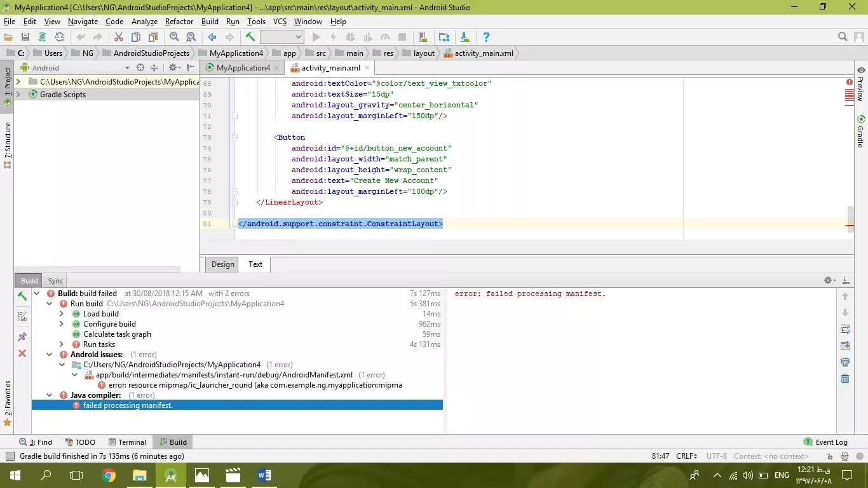Click the Help question mark icon
This screenshot has width=868, height=488.
tap(486, 37)
